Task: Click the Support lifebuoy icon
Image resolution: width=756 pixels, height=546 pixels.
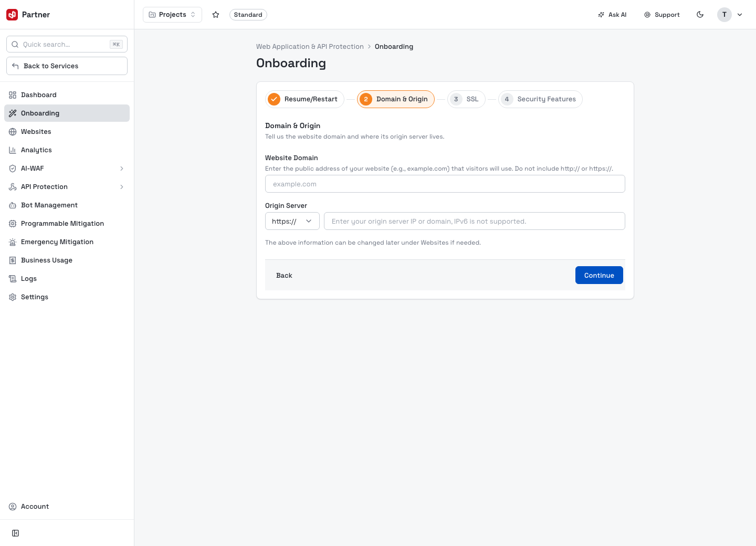Action: pos(647,15)
